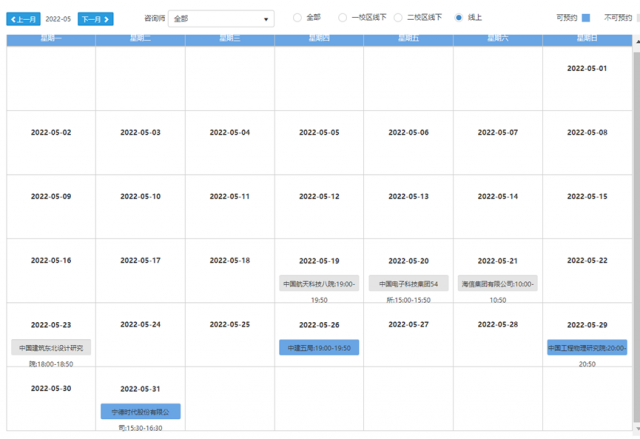This screenshot has height=439, width=640.
Task: Open the 中国建筑东北设计研究院 slot on 2022-05-23
Action: point(51,347)
